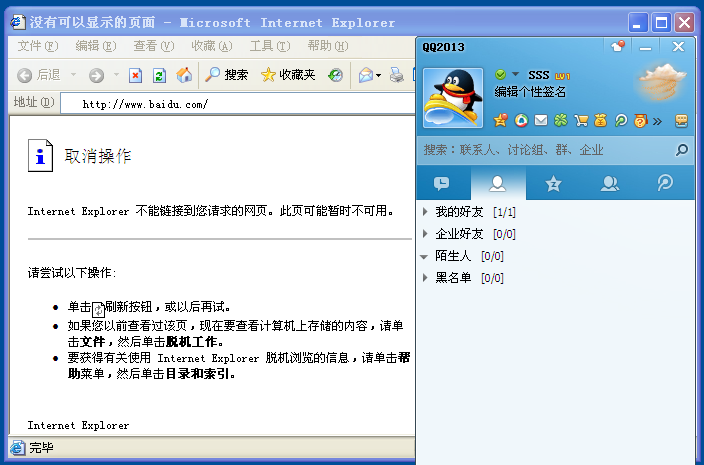Open 收藏(A) menu in Internet Explorer
This screenshot has width=704, height=465.
click(212, 46)
